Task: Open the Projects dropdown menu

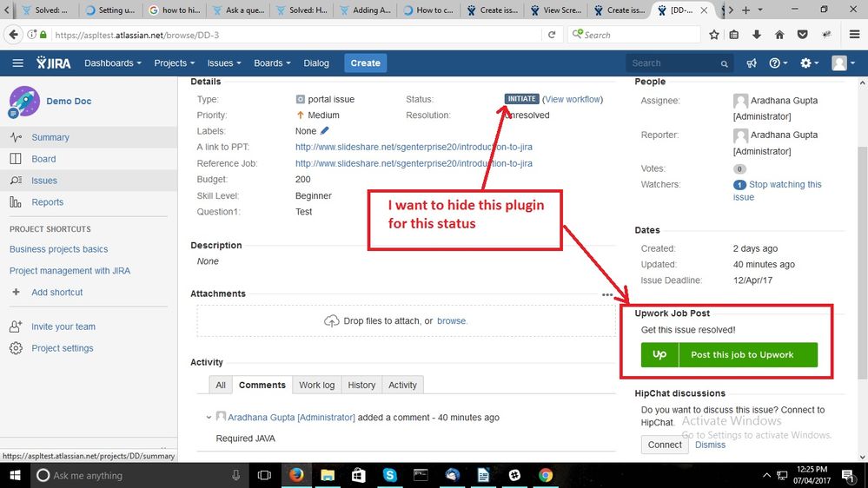Action: [175, 63]
